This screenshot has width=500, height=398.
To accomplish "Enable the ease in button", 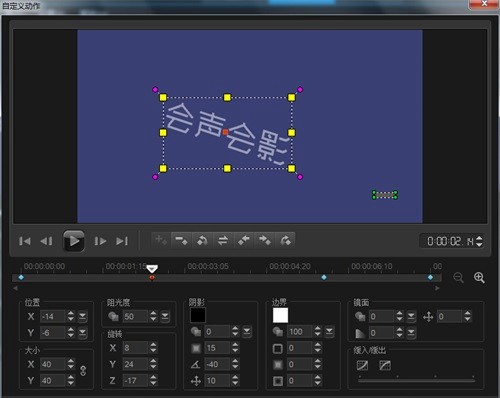I will click(x=362, y=365).
